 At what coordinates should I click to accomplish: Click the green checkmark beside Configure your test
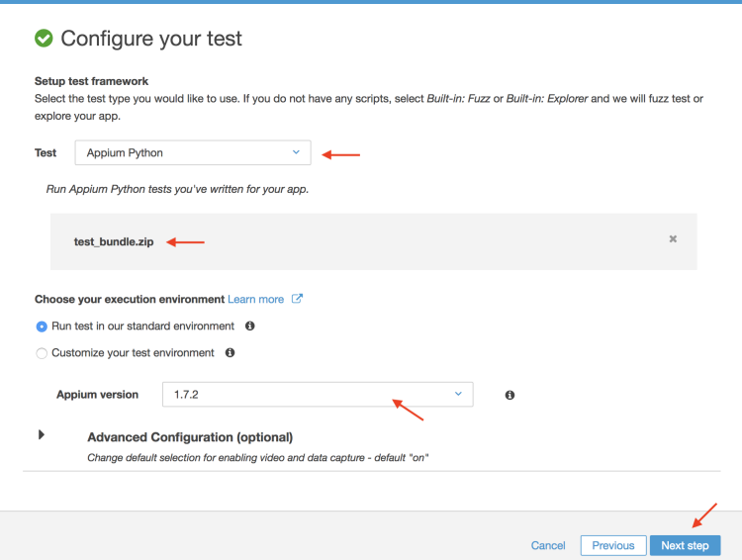44,39
